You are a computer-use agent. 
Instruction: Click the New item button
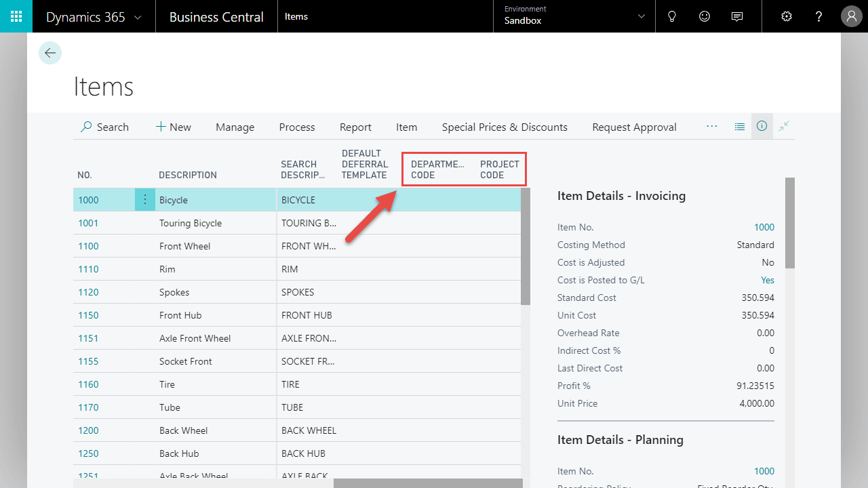tap(173, 127)
